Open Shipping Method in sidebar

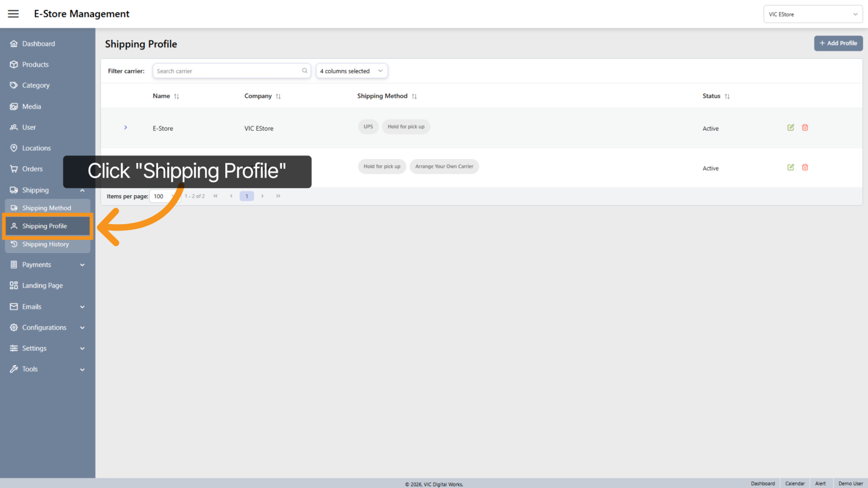(x=47, y=208)
